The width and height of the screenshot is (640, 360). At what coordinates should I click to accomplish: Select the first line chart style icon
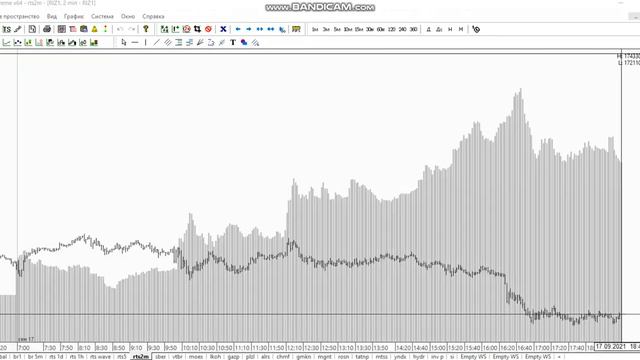[x=6, y=42]
